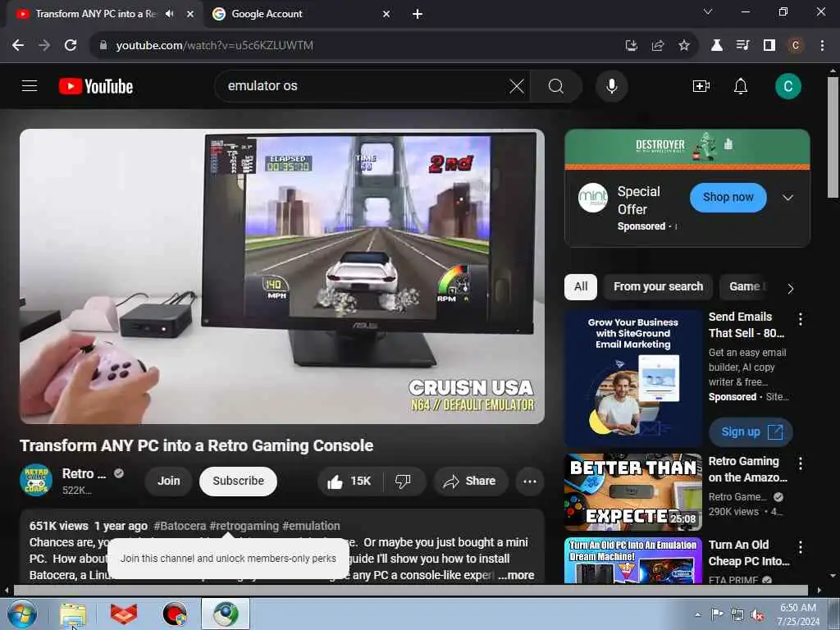The image size is (840, 630).
Task: Show hidden system tray icons
Action: click(697, 614)
